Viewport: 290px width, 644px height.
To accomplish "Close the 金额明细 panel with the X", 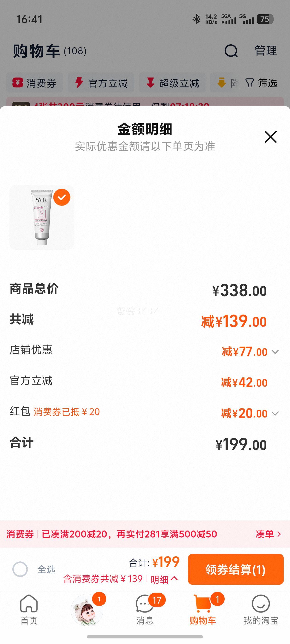I will (x=270, y=137).
